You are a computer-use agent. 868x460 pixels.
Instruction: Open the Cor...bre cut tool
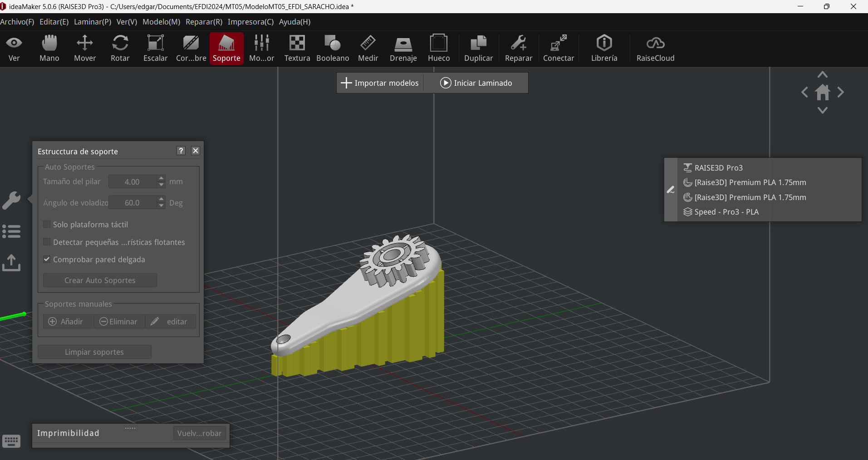pos(191,49)
